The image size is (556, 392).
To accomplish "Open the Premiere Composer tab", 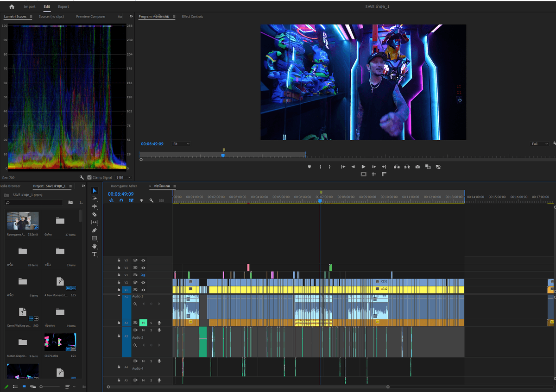I will click(91, 17).
